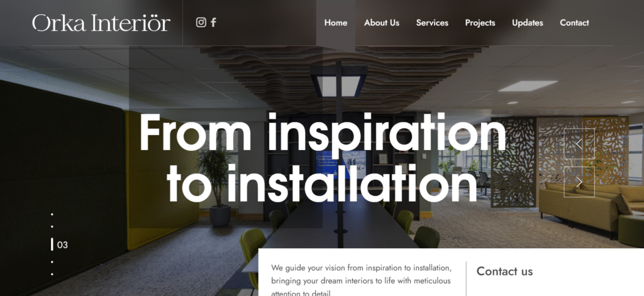Click the Orka Interiör logo
This screenshot has height=296, width=644.
[x=101, y=23]
